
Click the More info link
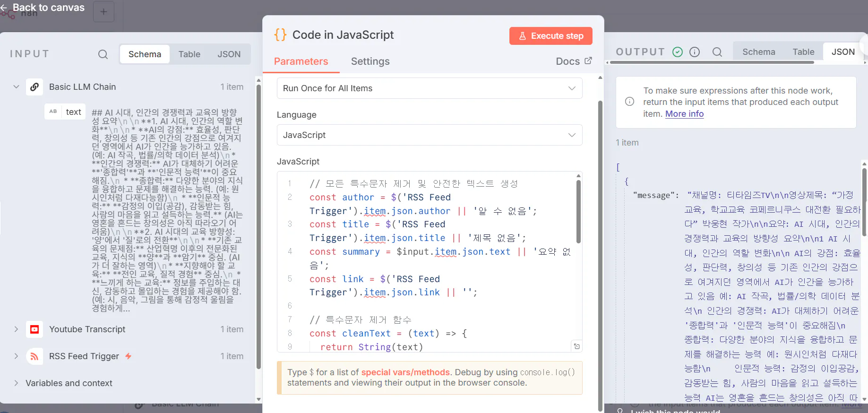[685, 114]
